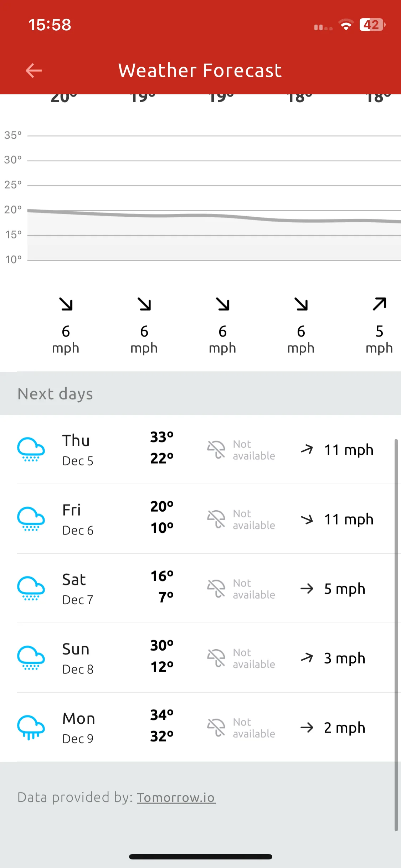This screenshot has width=401, height=868.
Task: Tap Sunday's wind direction arrow icon
Action: point(307,658)
